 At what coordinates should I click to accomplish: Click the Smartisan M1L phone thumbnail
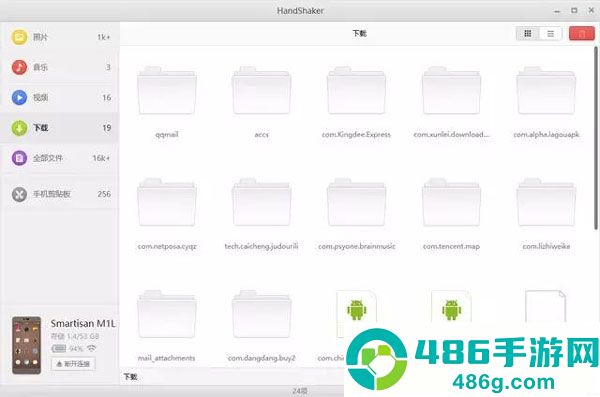pos(26,345)
